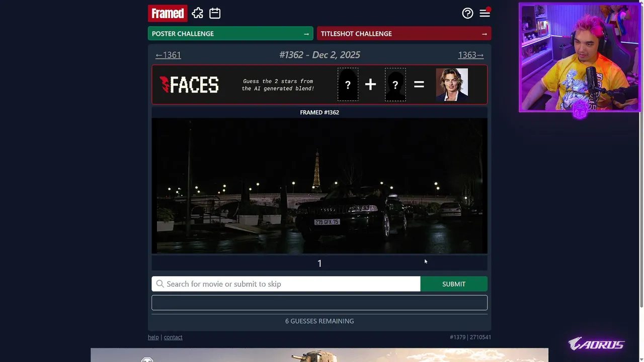This screenshot has width=644, height=362.
Task: Open the hamburger menu
Action: point(485,13)
